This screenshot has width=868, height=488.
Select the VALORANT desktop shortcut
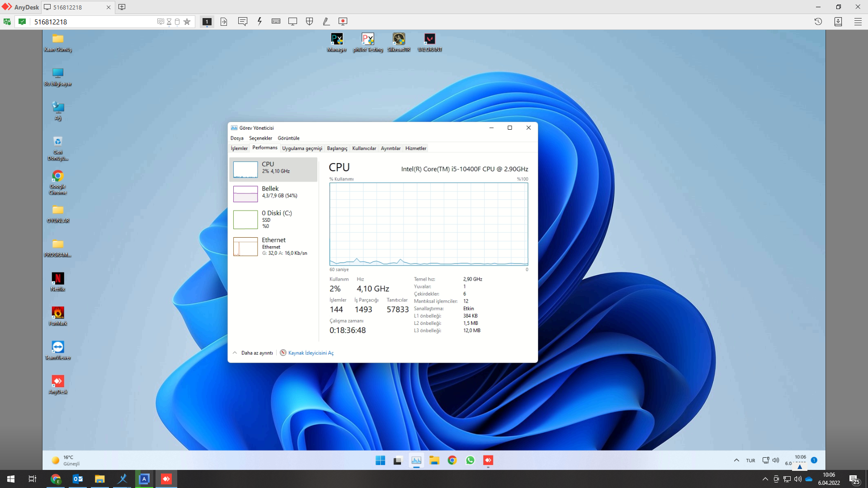[x=429, y=43]
